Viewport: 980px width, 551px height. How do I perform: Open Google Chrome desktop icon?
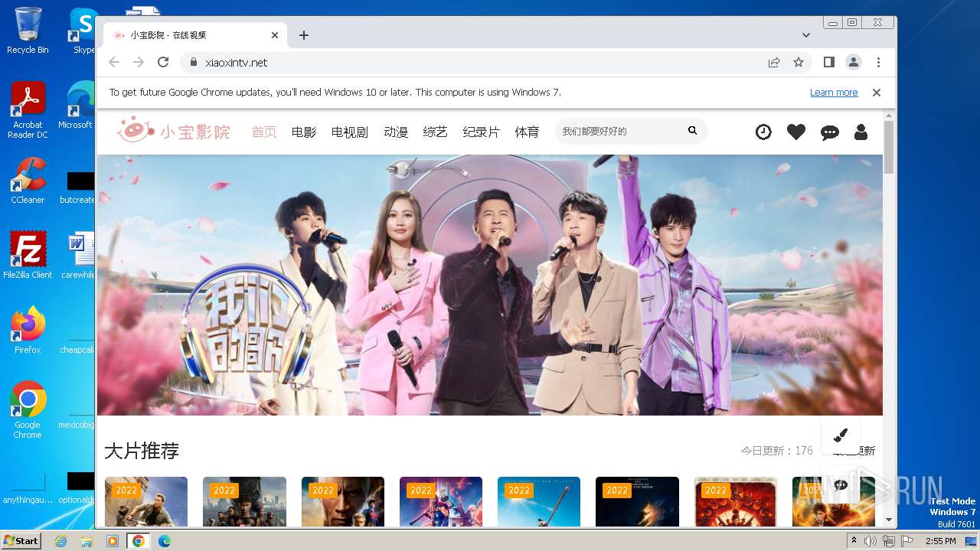(x=28, y=410)
